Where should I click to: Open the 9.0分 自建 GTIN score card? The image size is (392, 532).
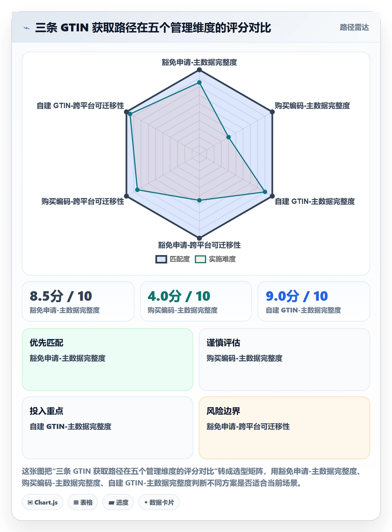coord(314,301)
